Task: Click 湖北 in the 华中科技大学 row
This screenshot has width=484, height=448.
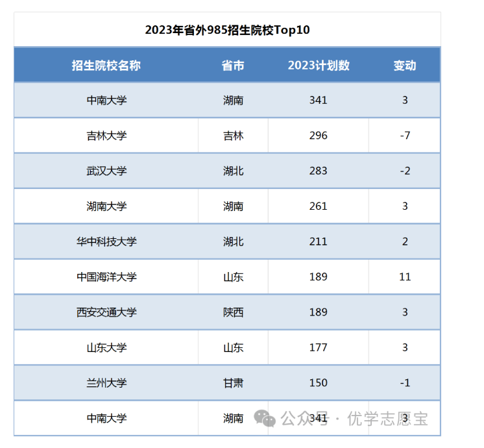Action: click(234, 242)
